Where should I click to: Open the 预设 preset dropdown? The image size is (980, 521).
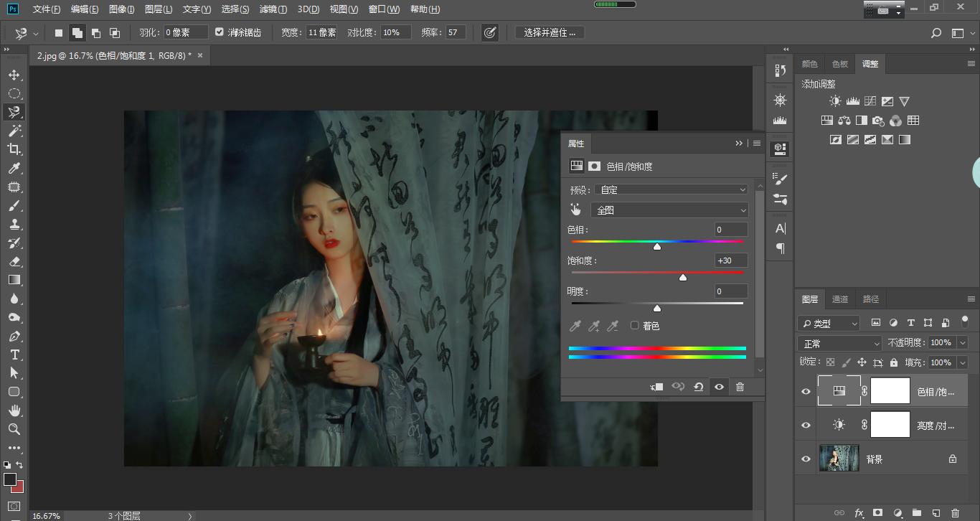672,189
